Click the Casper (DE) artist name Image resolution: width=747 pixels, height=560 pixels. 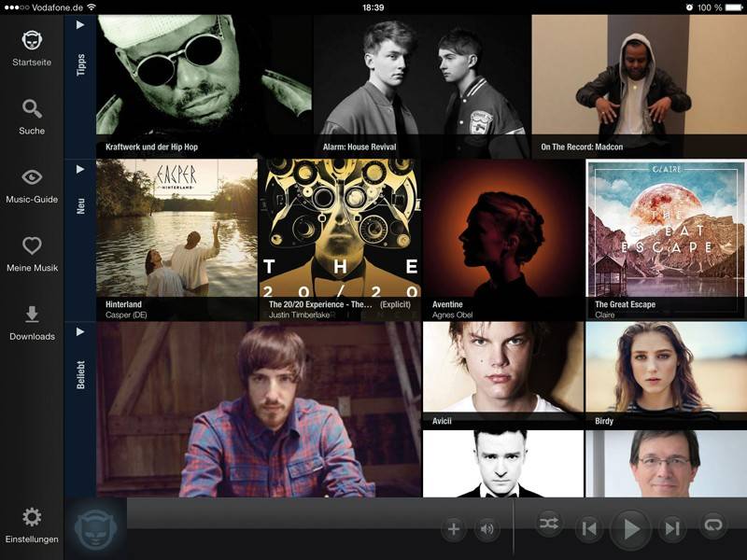pyautogui.click(x=126, y=315)
